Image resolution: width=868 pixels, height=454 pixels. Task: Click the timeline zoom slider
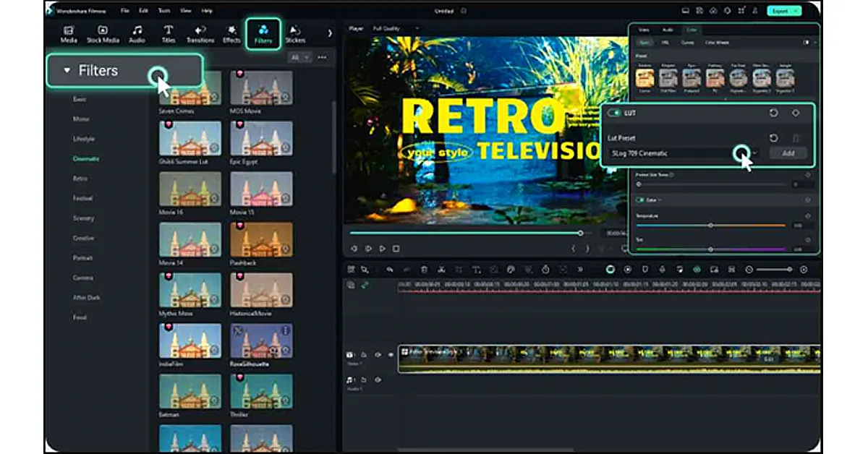tap(776, 269)
